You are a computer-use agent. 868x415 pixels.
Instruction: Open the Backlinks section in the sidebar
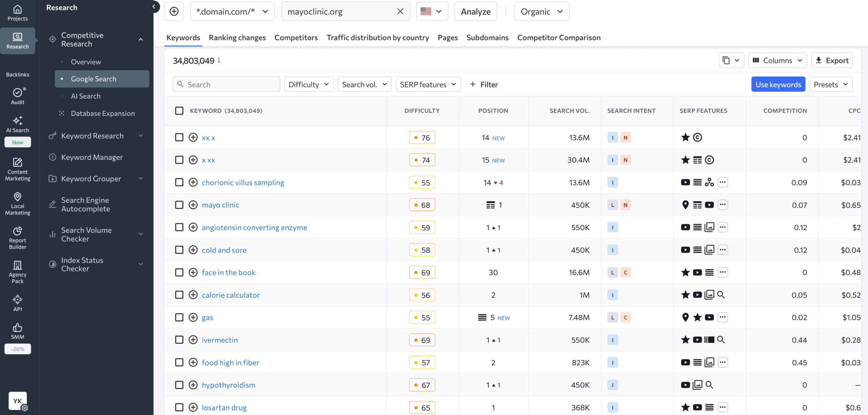point(17,74)
